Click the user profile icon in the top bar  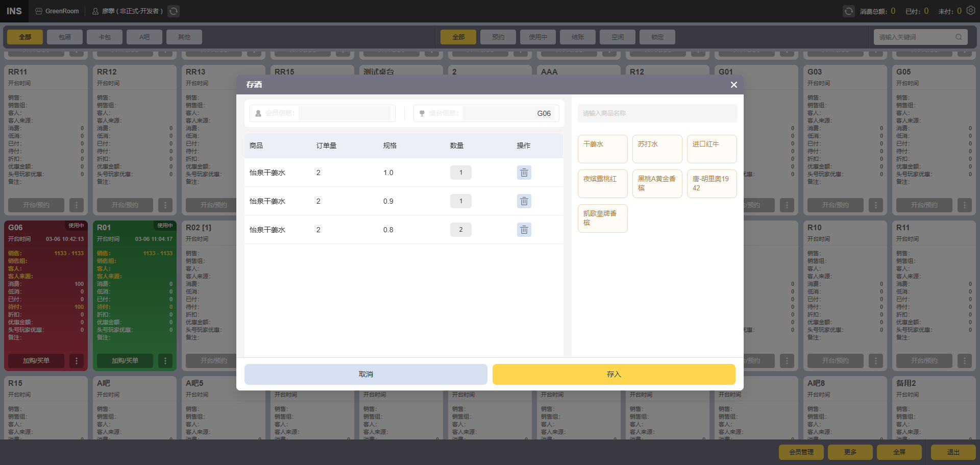click(x=95, y=11)
